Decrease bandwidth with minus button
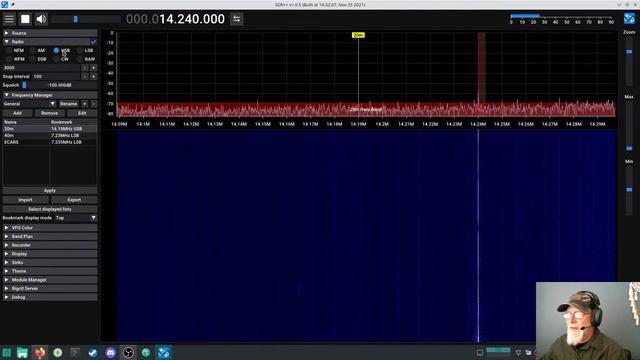The width and height of the screenshot is (640, 360). click(x=84, y=68)
